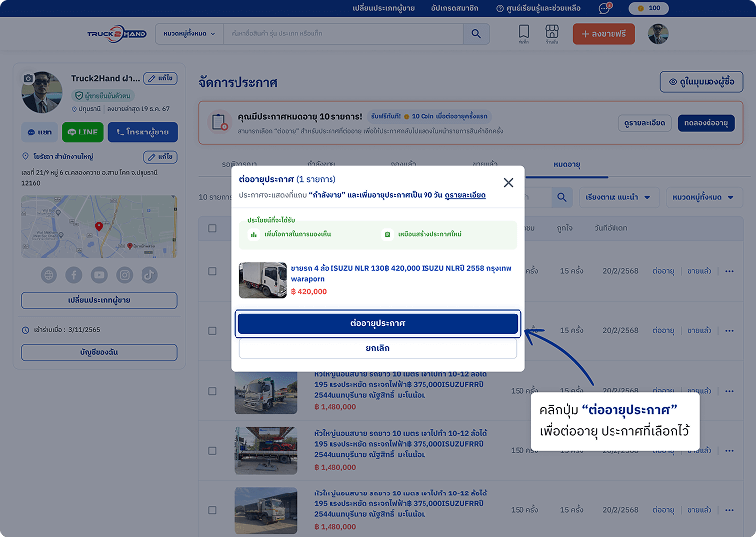756x538 pixels.
Task: Open the YouTube social icon link
Action: [x=99, y=274]
